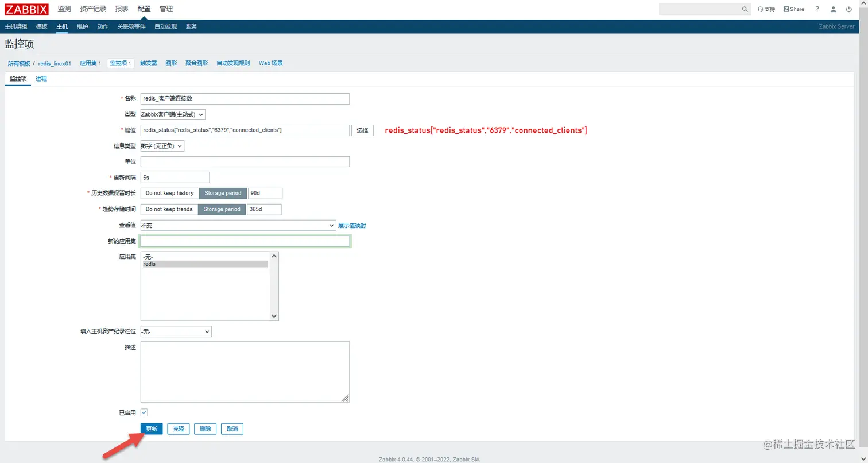Select -无- in the 应用集 list
The width and height of the screenshot is (868, 463).
point(205,257)
